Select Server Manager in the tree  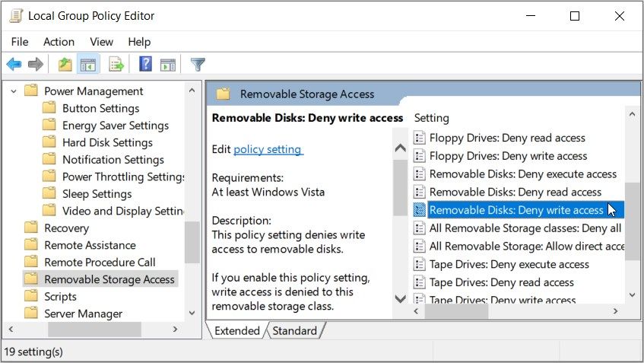pyautogui.click(x=84, y=314)
